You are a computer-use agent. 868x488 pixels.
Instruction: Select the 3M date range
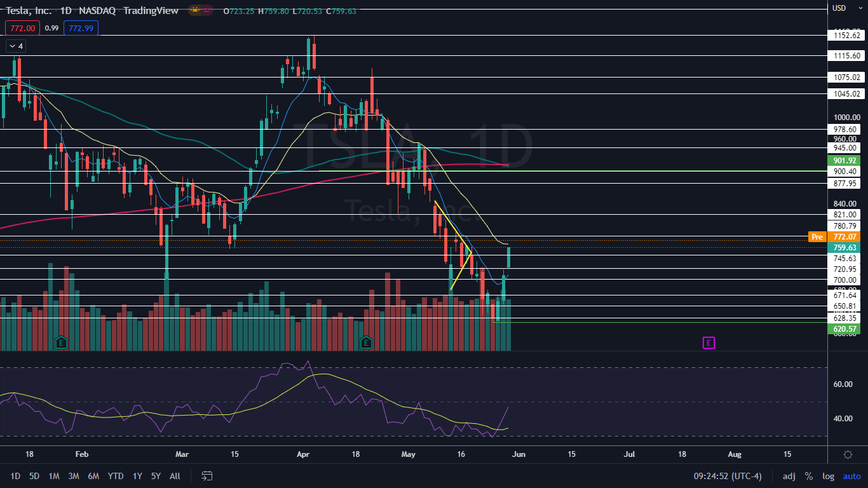(74, 476)
